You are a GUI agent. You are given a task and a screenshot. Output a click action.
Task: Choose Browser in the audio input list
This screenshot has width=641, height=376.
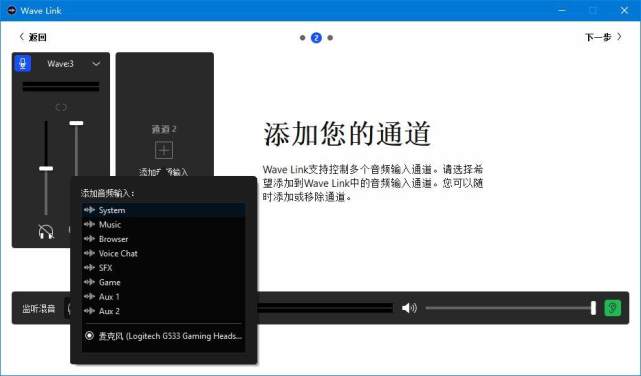[164, 239]
